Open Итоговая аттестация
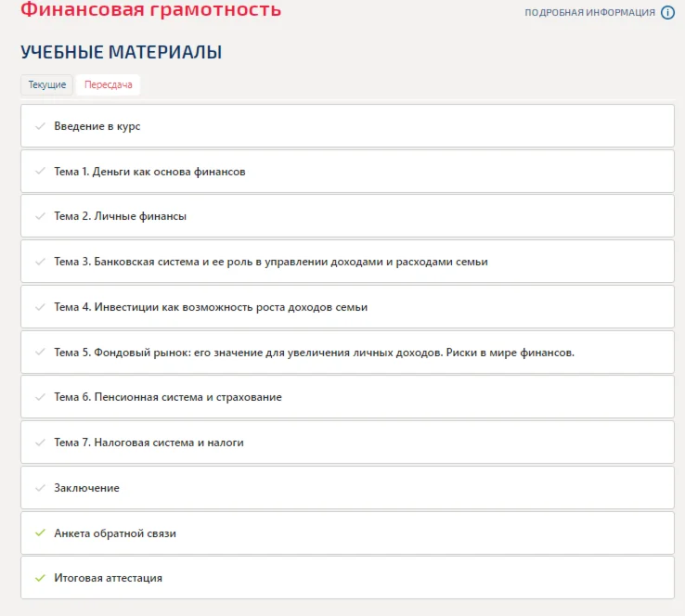Viewport: 685px width, 616px height. (x=347, y=578)
